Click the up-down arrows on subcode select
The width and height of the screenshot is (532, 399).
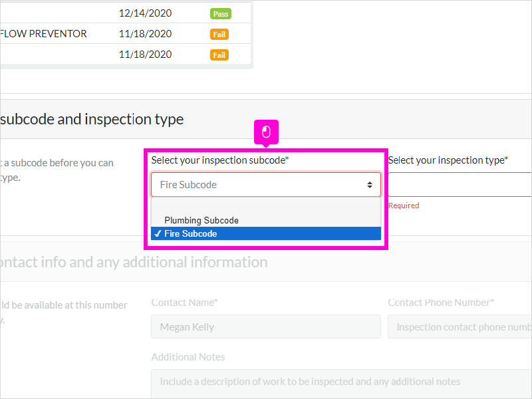[x=370, y=185]
